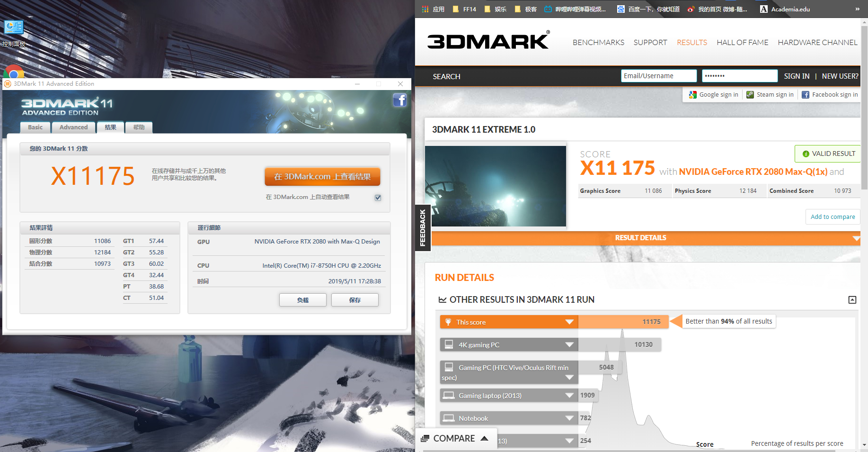Viewport: 868px width, 452px height.
Task: Click the Notebook laptop icon
Action: [449, 418]
